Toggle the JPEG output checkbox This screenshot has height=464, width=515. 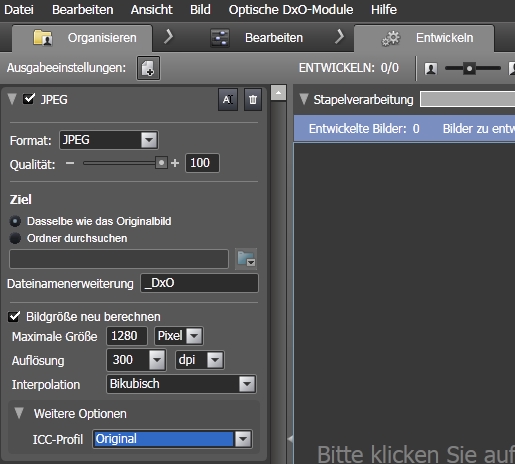[x=29, y=99]
